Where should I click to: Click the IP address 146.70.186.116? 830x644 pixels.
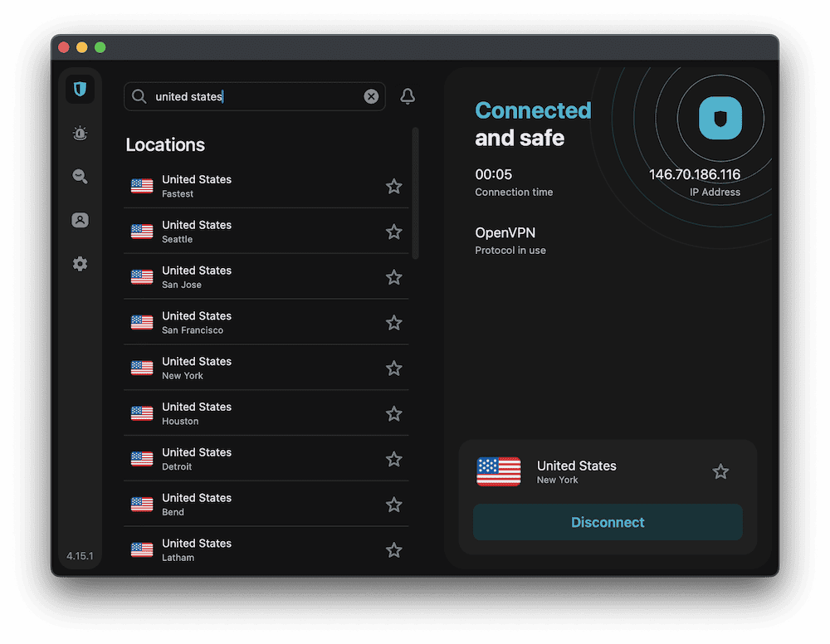tap(694, 174)
